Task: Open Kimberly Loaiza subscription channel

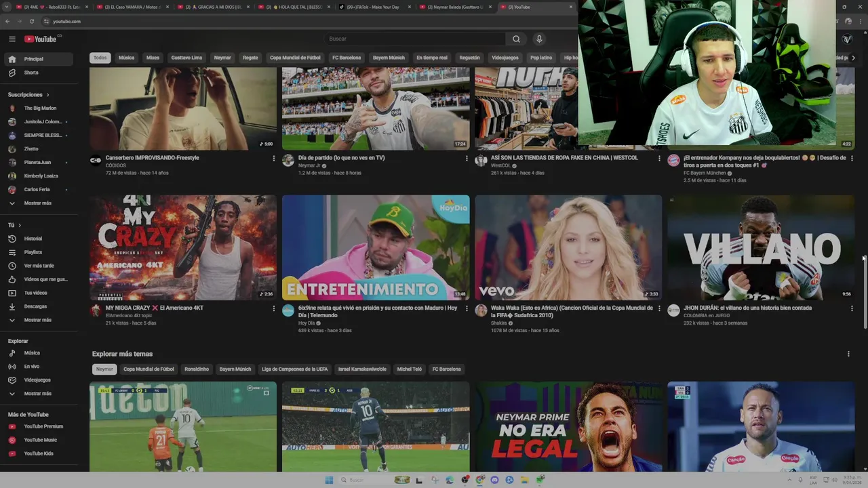Action: 39,176
